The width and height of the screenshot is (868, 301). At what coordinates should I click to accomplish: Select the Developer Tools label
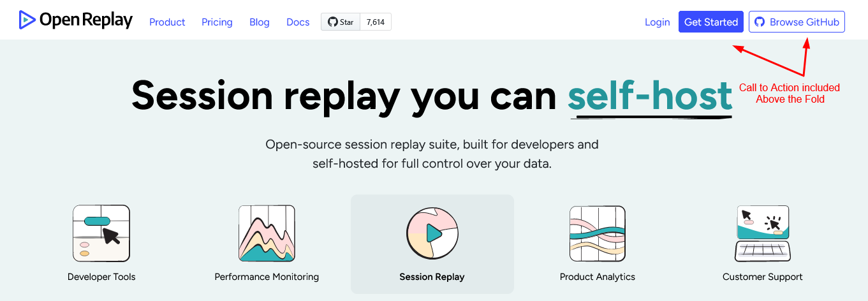click(101, 277)
